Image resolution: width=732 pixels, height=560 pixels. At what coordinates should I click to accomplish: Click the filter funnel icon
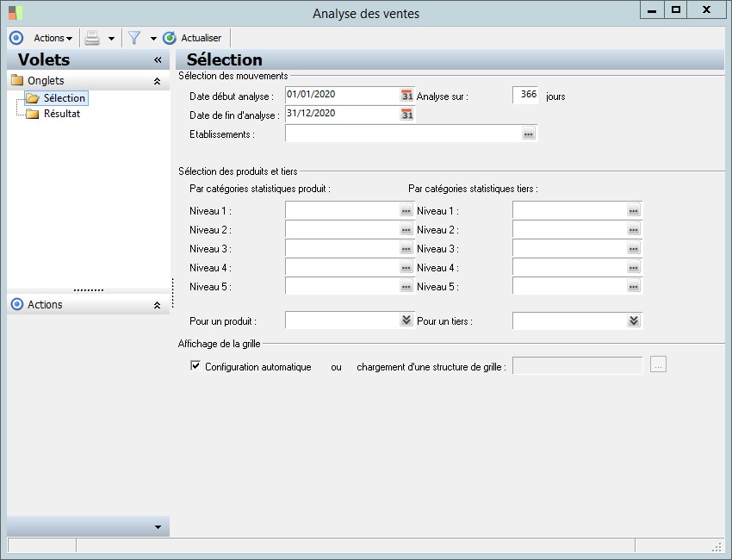pyautogui.click(x=134, y=38)
